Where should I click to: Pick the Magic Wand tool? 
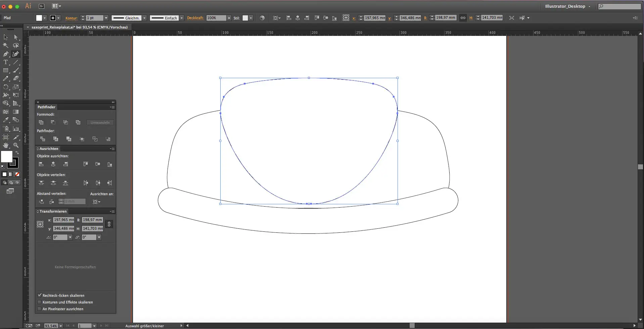point(6,45)
